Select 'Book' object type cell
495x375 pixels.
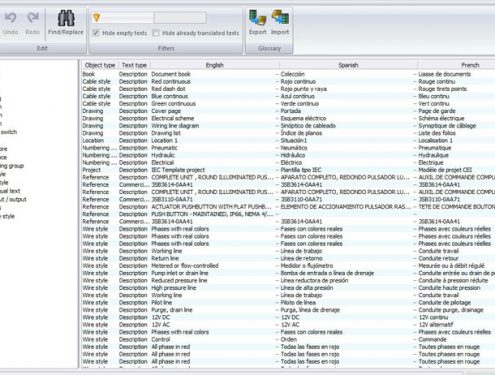click(89, 74)
